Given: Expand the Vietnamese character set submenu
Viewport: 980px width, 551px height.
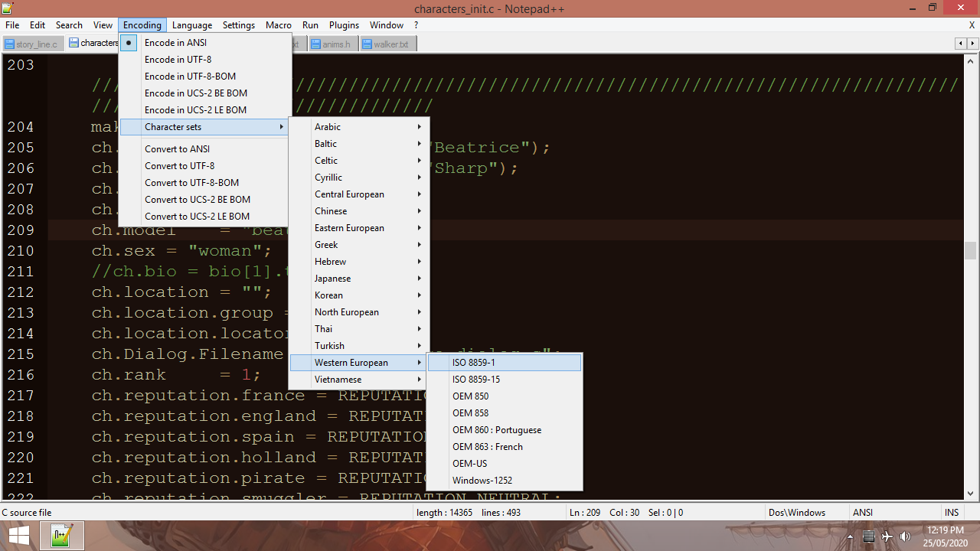Looking at the screenshot, I should [x=359, y=380].
